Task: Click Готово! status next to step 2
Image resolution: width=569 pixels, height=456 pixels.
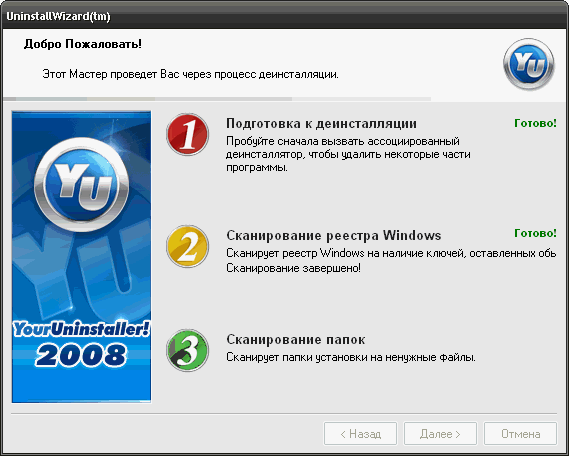Action: [x=535, y=233]
